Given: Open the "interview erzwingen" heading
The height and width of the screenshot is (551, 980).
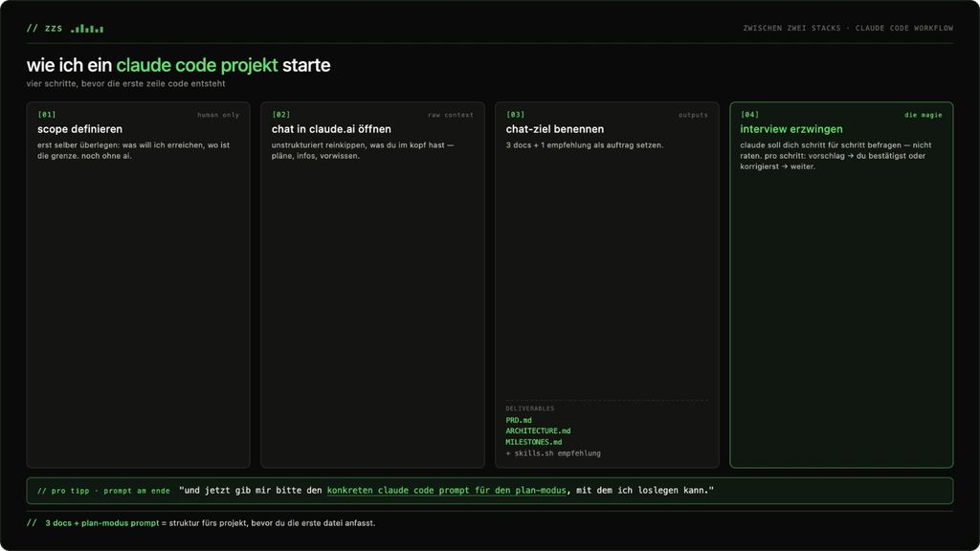Looking at the screenshot, I should coord(791,129).
